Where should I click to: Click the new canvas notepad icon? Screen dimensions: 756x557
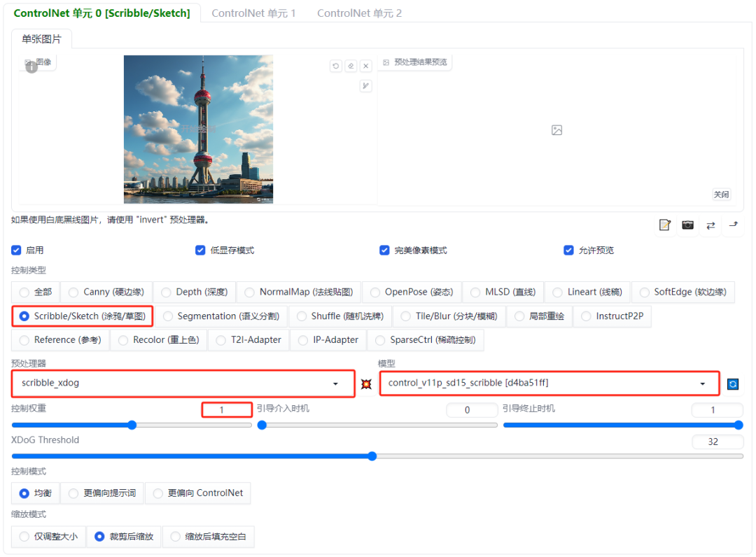[665, 225]
